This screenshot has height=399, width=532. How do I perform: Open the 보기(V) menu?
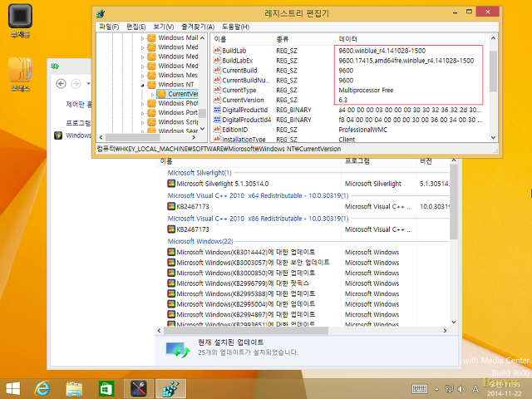164,27
